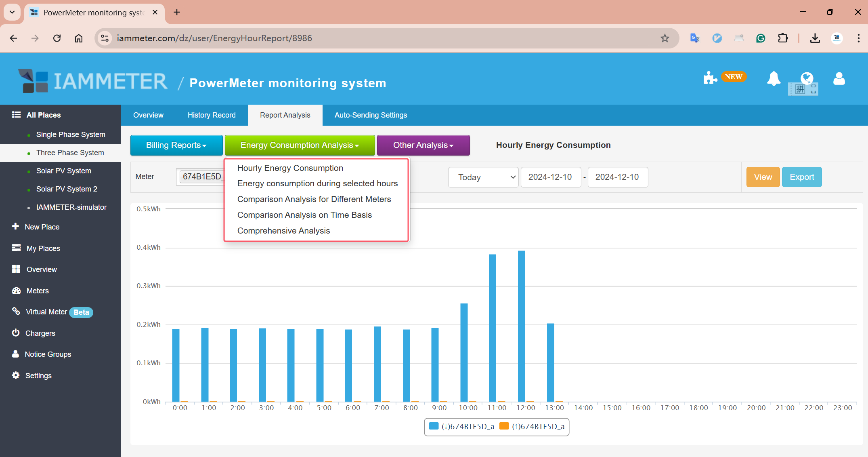Open browser home page
The width and height of the screenshot is (868, 457).
tap(79, 38)
